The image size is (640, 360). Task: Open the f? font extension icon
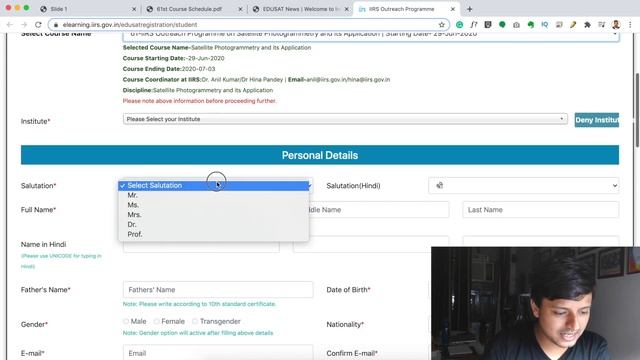(x=473, y=25)
